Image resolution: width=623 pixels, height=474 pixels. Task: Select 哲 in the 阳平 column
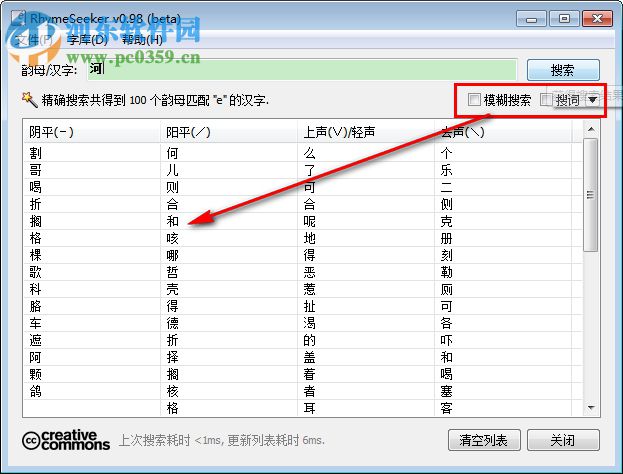172,272
